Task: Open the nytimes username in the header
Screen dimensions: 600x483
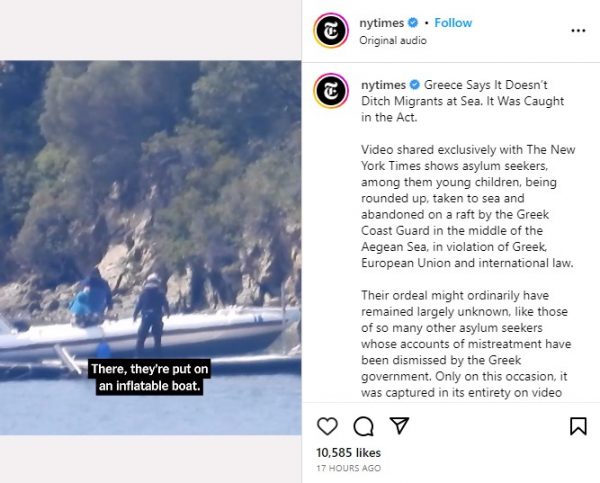Action: pyautogui.click(x=382, y=23)
